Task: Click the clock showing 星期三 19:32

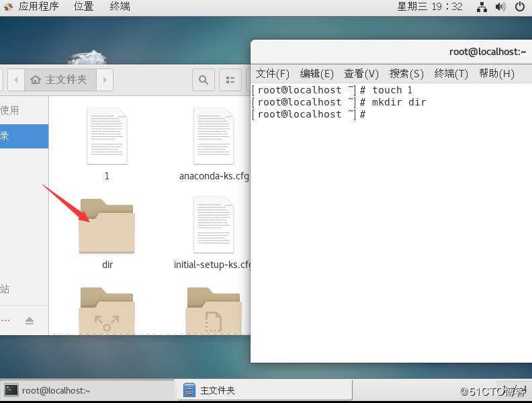Action: click(429, 7)
